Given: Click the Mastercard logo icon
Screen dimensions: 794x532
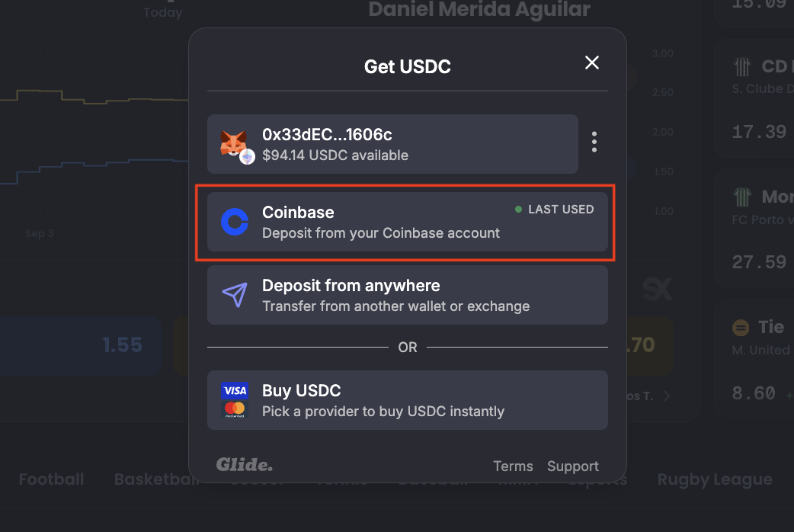Looking at the screenshot, I should click(235, 409).
